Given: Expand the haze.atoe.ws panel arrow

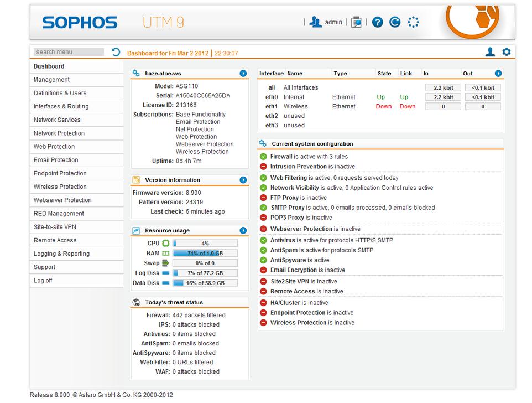Looking at the screenshot, I should [243, 73].
